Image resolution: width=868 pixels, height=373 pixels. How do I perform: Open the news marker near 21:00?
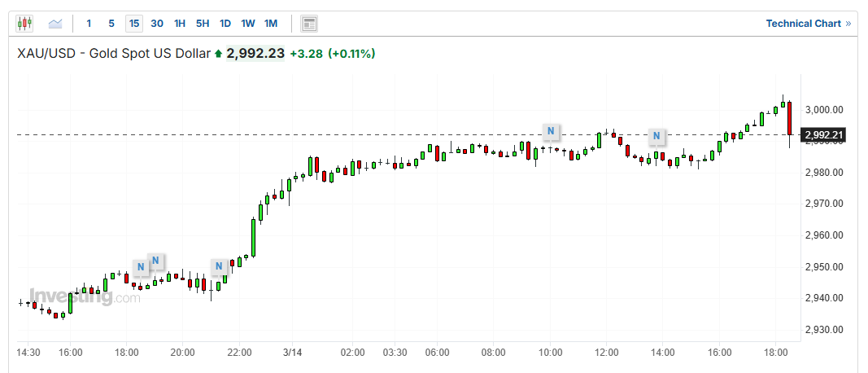click(219, 266)
